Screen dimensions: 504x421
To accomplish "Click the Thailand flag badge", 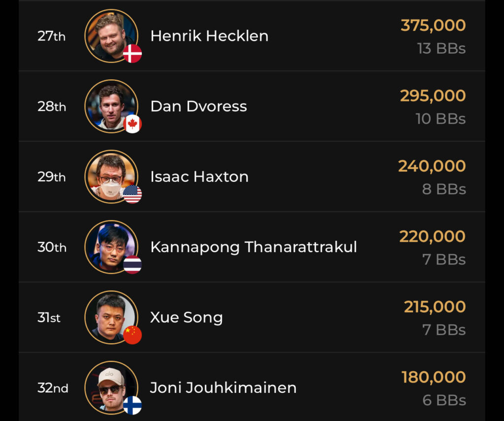I will 132,265.
